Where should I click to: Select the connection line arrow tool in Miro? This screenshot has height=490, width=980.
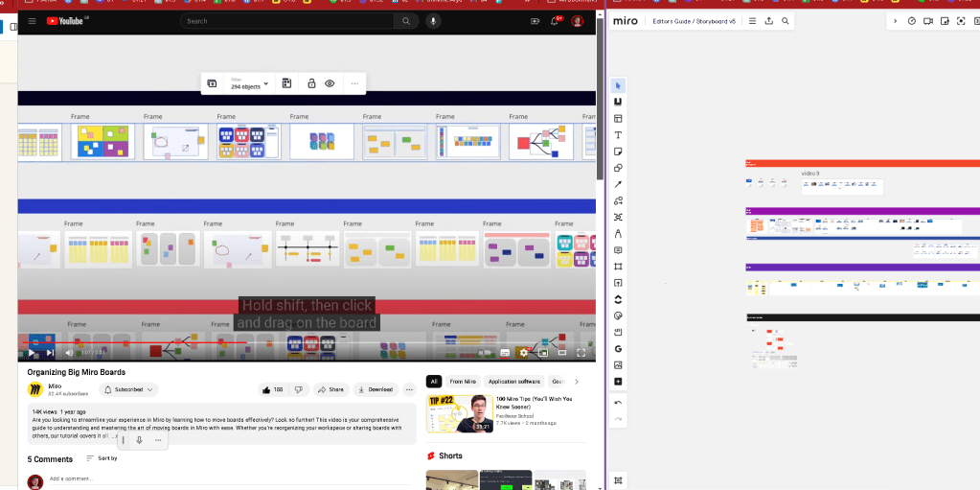coord(618,184)
